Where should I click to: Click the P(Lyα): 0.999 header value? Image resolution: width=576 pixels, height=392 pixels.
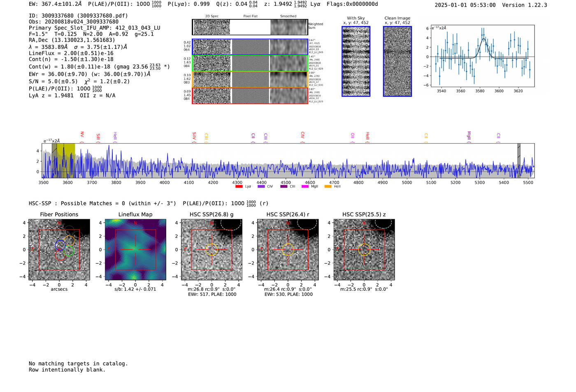click(x=189, y=4)
